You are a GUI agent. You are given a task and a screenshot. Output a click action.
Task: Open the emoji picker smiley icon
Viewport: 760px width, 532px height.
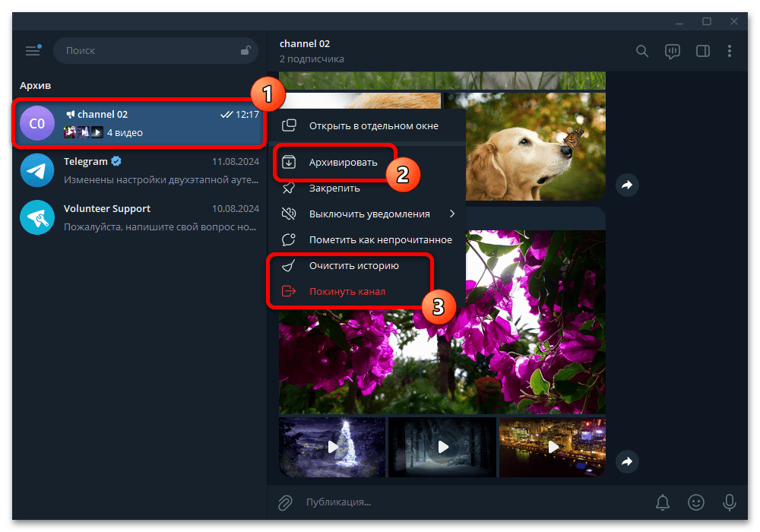coord(695,502)
